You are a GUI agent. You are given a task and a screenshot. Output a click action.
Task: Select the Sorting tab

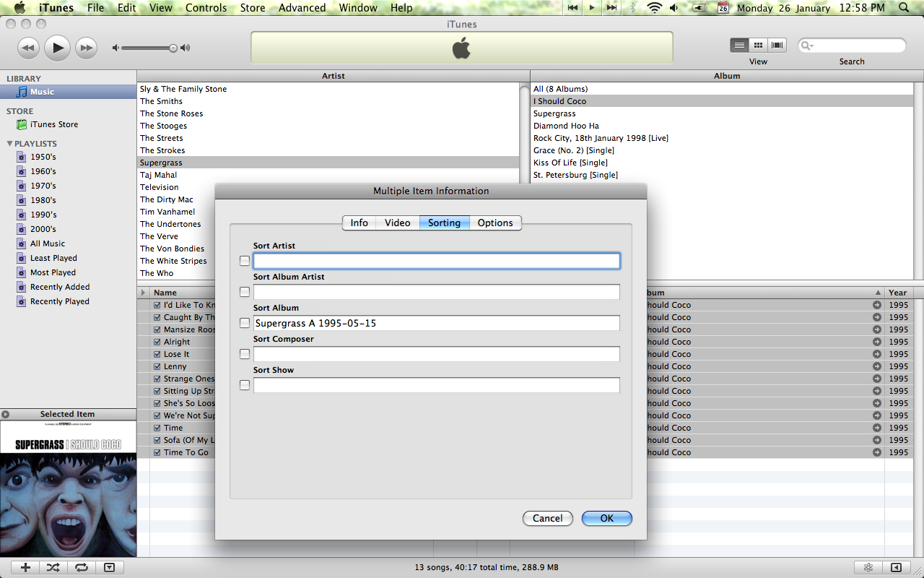[445, 223]
